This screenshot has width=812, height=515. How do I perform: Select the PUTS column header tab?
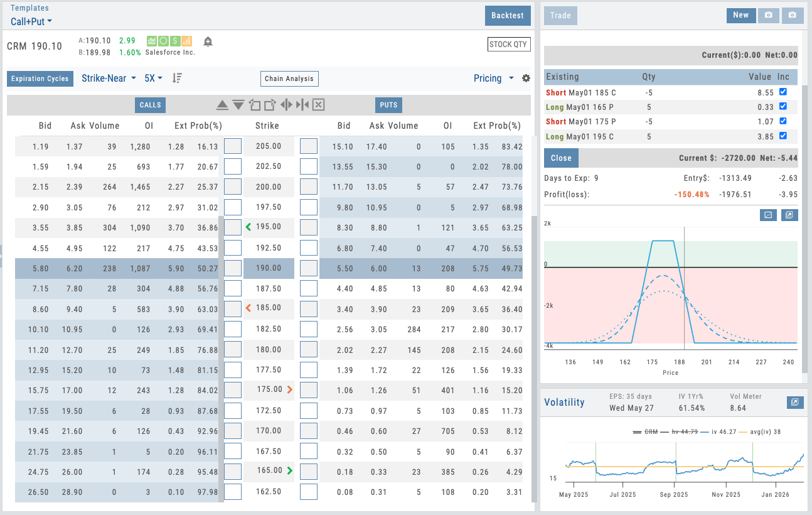click(389, 105)
